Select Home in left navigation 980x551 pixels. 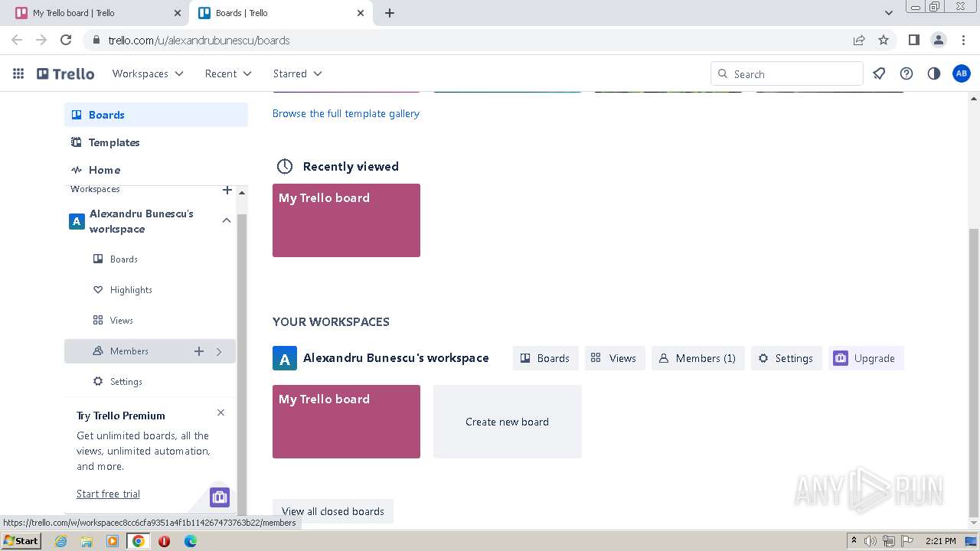point(156,170)
